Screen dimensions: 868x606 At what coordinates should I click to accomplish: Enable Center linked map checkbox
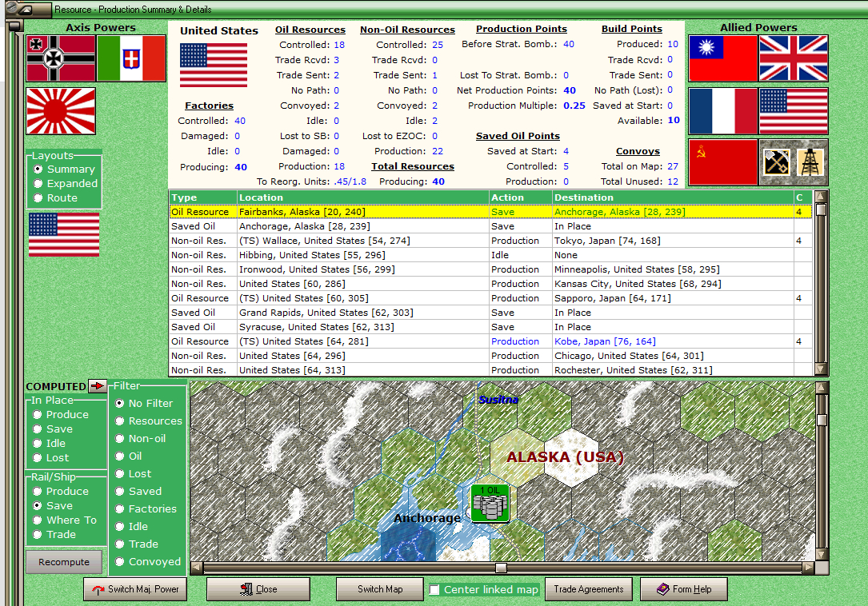click(434, 590)
